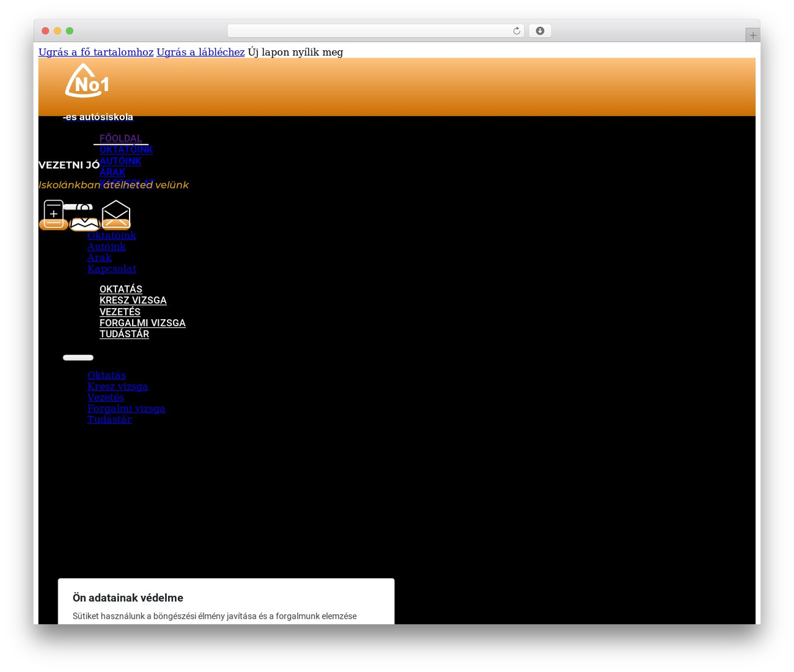Open a new browser tab with plus
Screen dimensions: 794x672
point(752,35)
